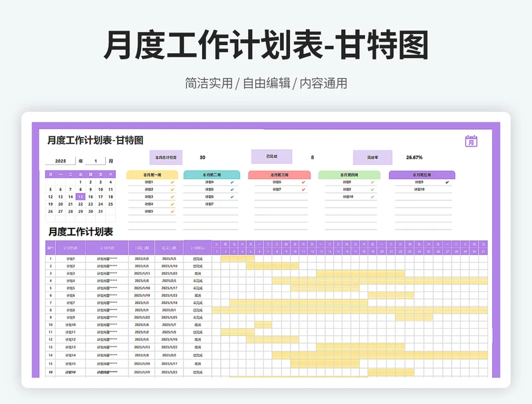
Task: Toggle the red checkmark for 计划6 in week three
Action: point(303,182)
